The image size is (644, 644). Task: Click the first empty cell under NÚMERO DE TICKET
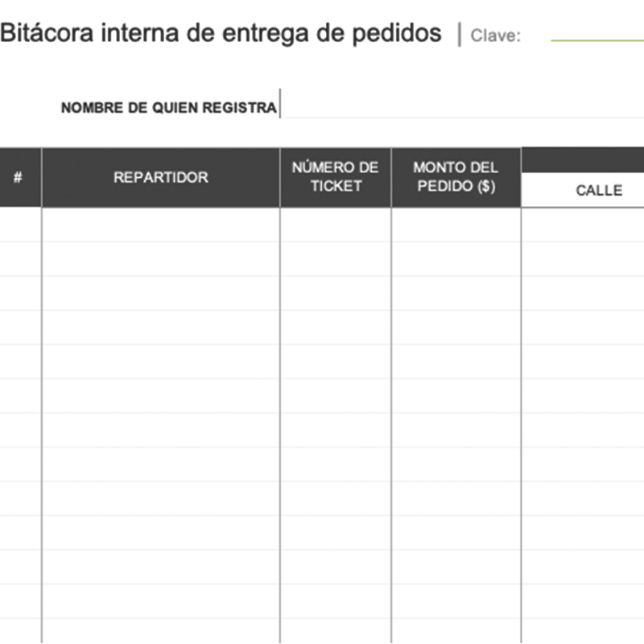(x=336, y=225)
